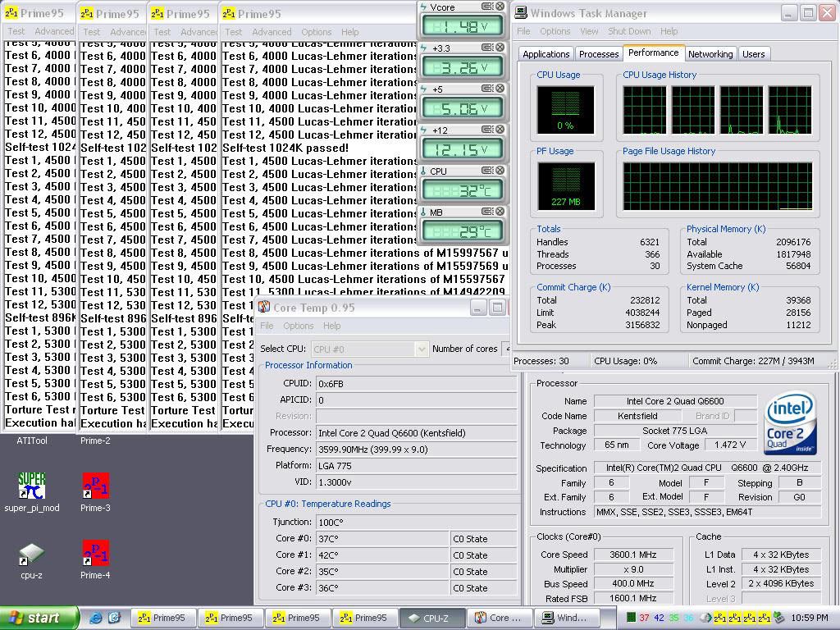Click the Core #1 temperature field 42C
The image size is (840, 630).
coord(382,555)
